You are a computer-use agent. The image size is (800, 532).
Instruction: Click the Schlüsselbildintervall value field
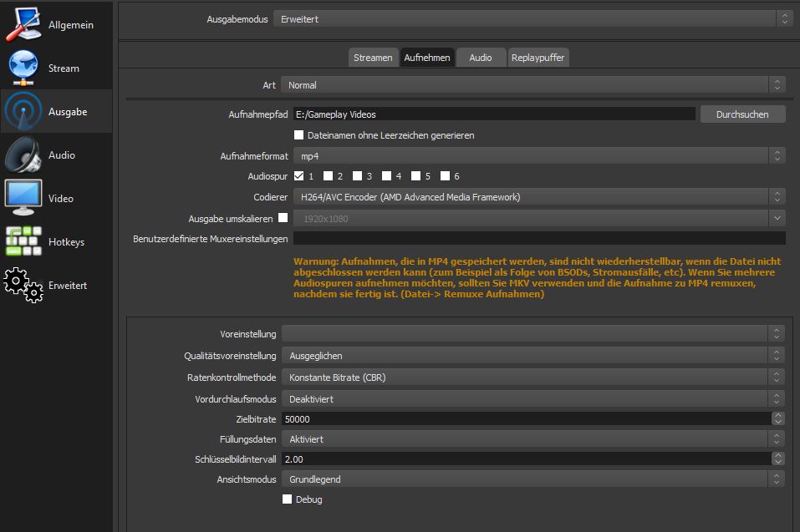coord(527,459)
